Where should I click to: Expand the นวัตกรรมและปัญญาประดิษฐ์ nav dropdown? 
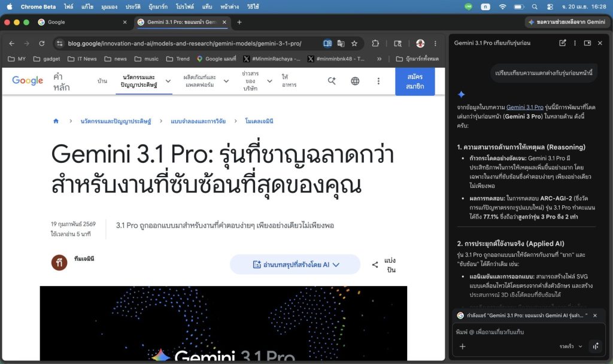(x=168, y=81)
